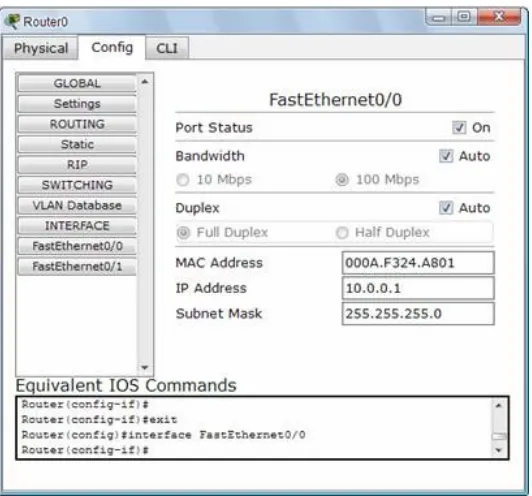Click the MAC Address input field

[418, 263]
